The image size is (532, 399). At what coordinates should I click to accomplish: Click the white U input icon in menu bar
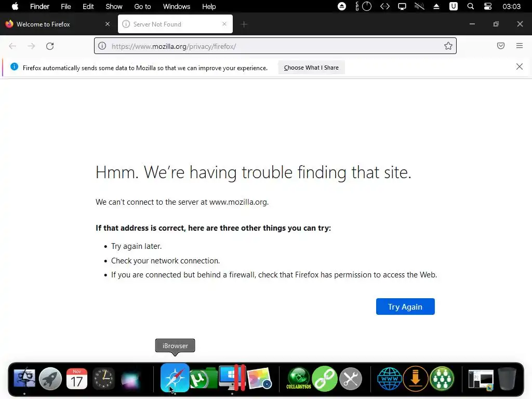[453, 6]
